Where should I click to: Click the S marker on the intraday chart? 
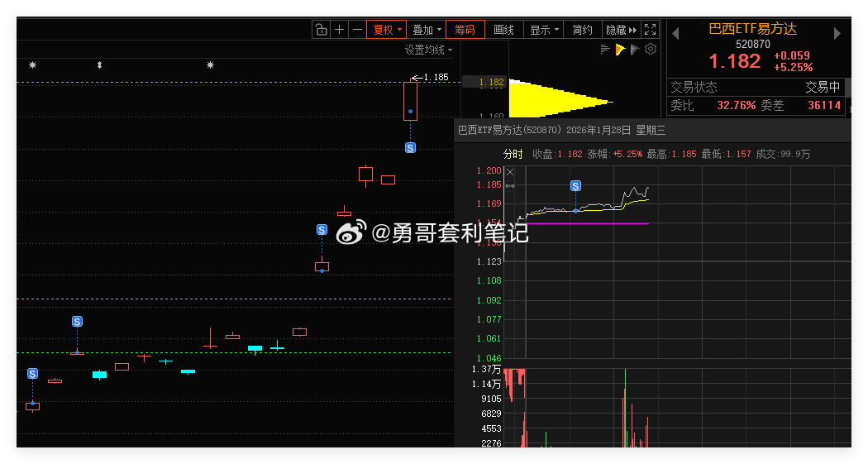pos(575,186)
